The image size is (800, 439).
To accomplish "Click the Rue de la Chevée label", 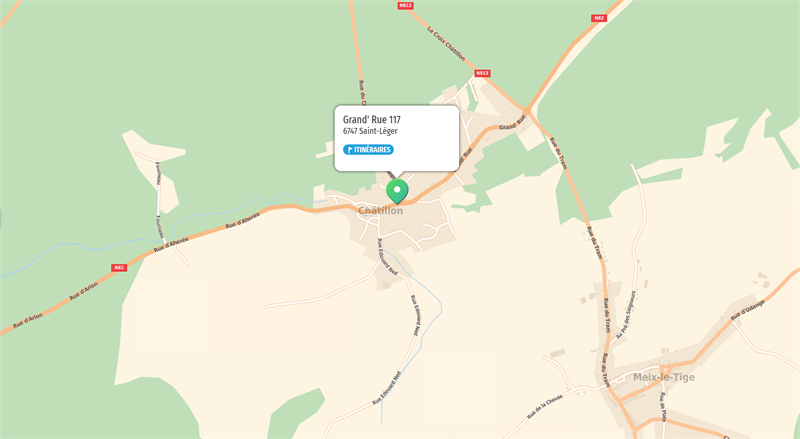I will click(545, 406).
